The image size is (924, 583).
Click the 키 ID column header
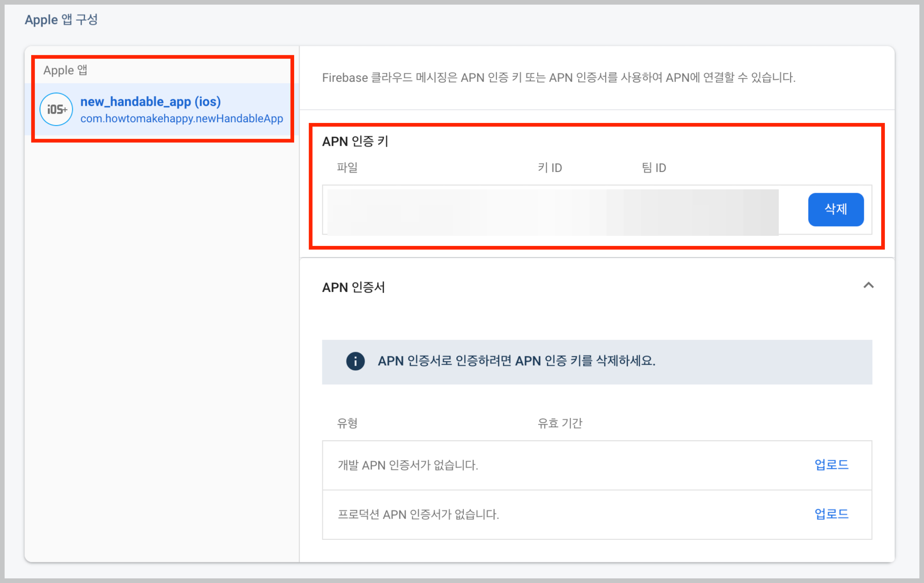click(x=549, y=167)
